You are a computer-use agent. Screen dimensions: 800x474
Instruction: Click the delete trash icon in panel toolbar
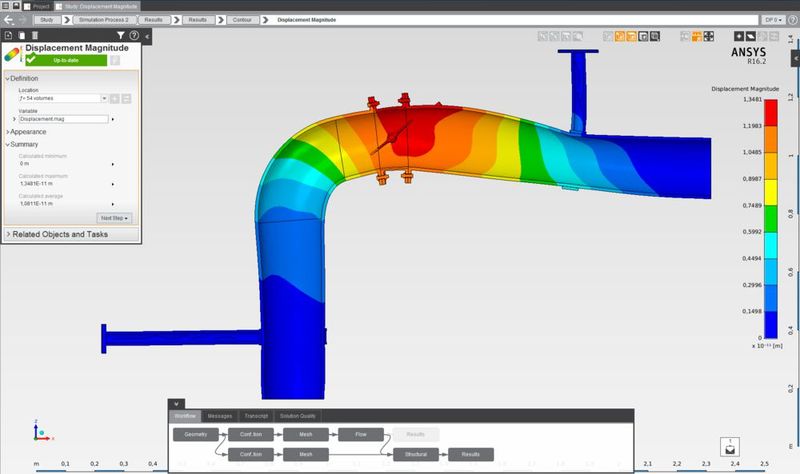tap(35, 35)
